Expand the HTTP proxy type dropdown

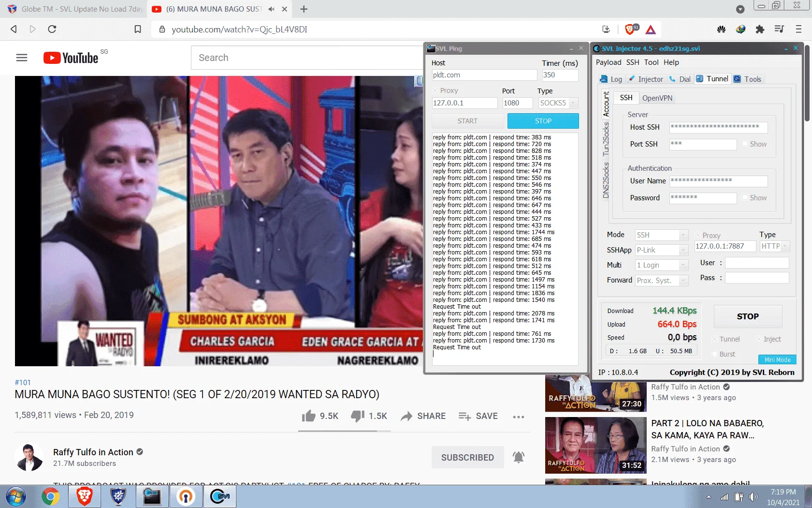[785, 246]
